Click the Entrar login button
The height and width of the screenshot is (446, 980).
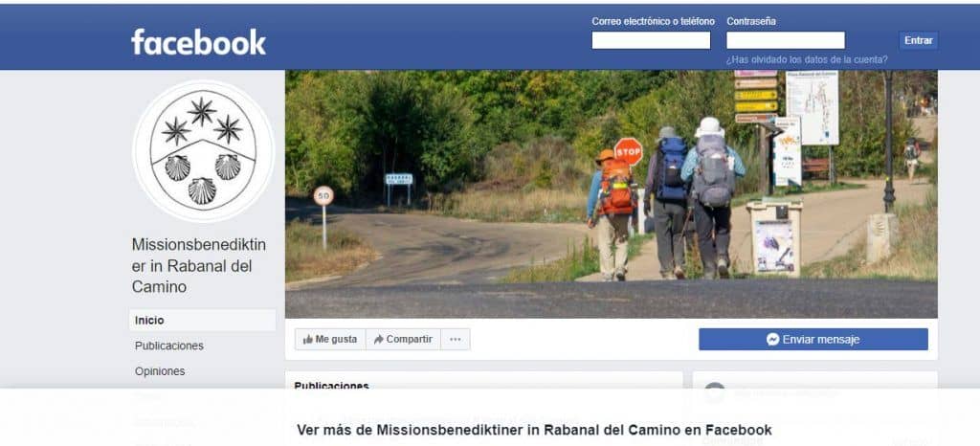(918, 40)
